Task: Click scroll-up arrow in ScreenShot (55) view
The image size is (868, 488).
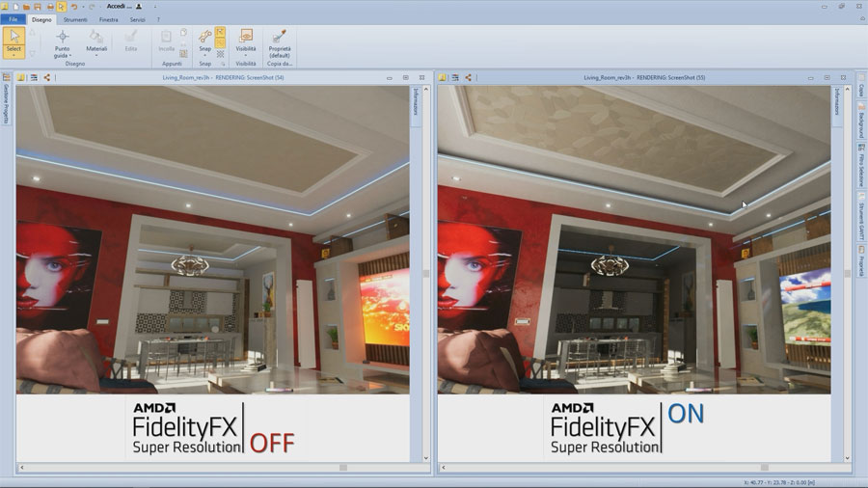Action: point(848,89)
